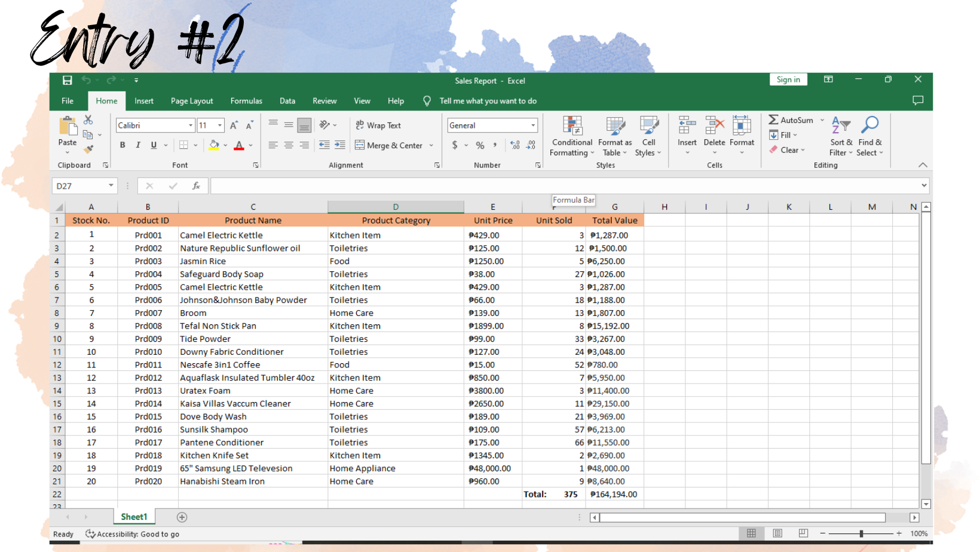The image size is (980, 552).
Task: Click the Format button in Cells group
Action: point(742,135)
